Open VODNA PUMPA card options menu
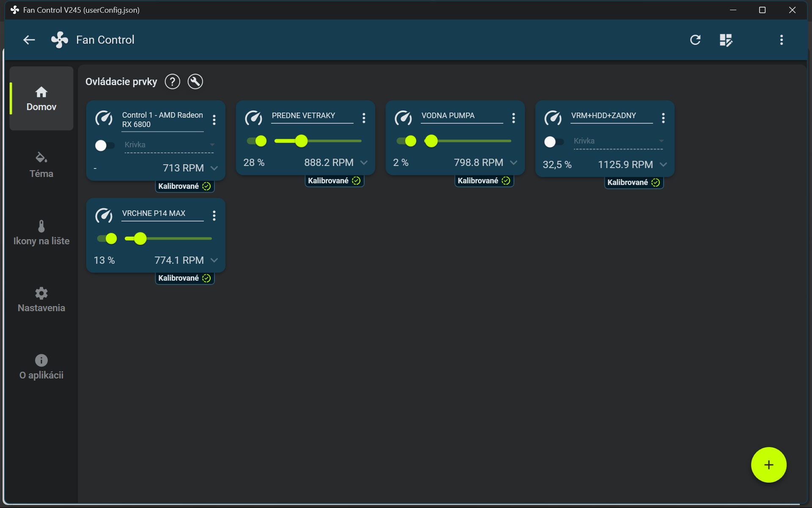Image resolution: width=812 pixels, height=508 pixels. (x=513, y=118)
